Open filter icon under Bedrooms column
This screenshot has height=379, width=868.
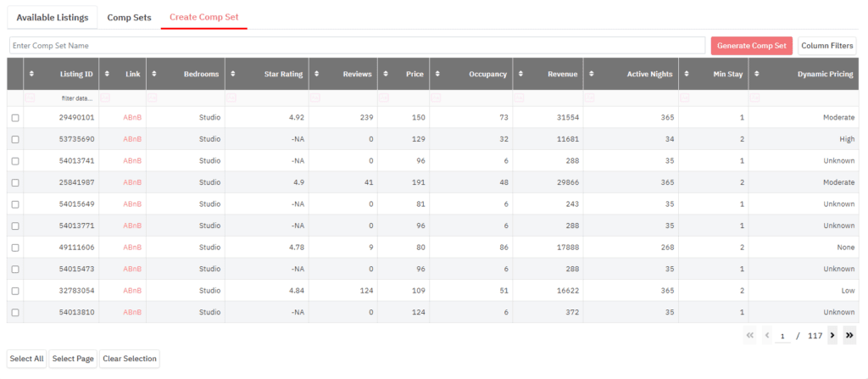tap(153, 98)
